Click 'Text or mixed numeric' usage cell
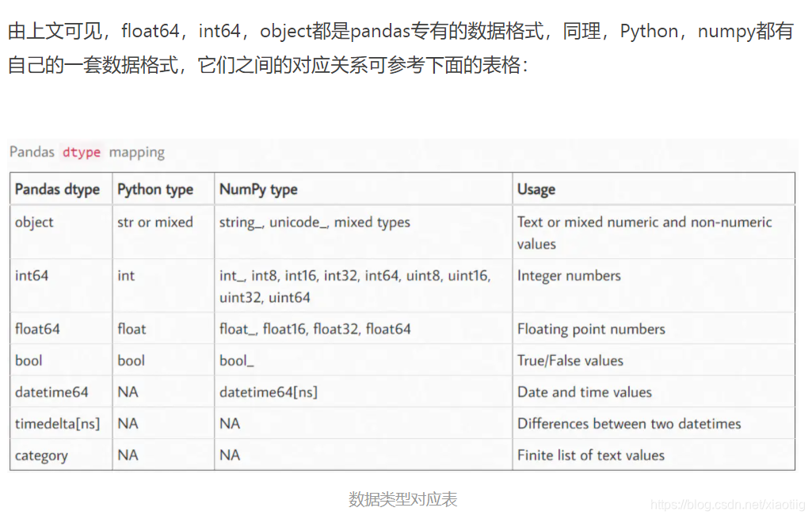Screen dimensions: 812x519 654,233
